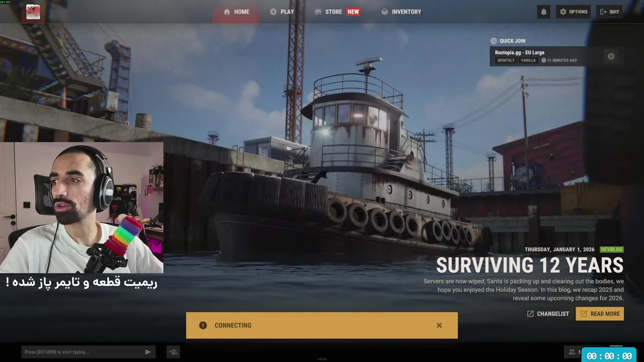Click the 00:00:00 timer overlay
644x362 pixels.
609,355
